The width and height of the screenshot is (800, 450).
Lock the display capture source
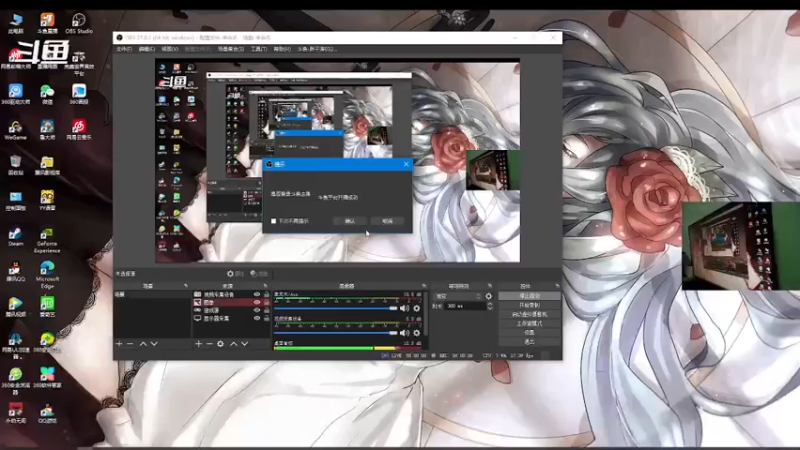coord(266,318)
